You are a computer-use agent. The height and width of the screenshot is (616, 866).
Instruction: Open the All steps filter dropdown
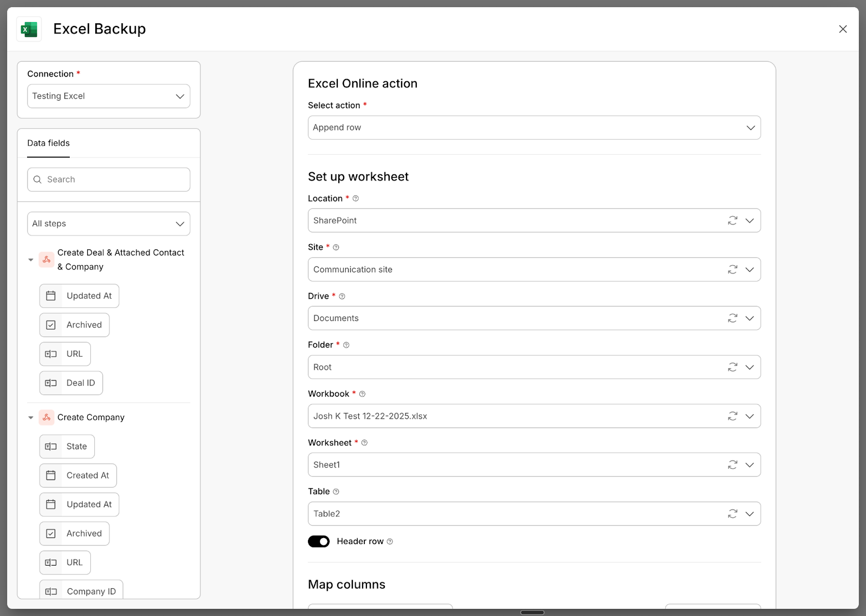[109, 224]
